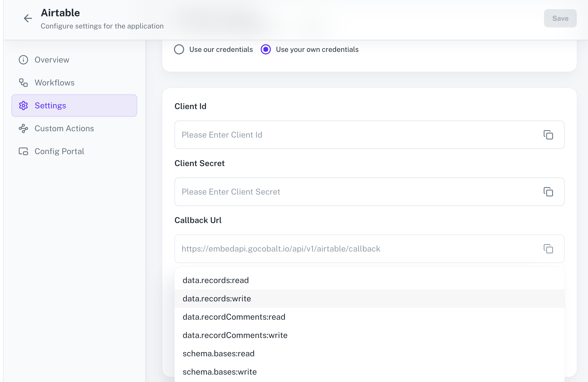
Task: Enable Use your own credentials
Action: pyautogui.click(x=266, y=49)
